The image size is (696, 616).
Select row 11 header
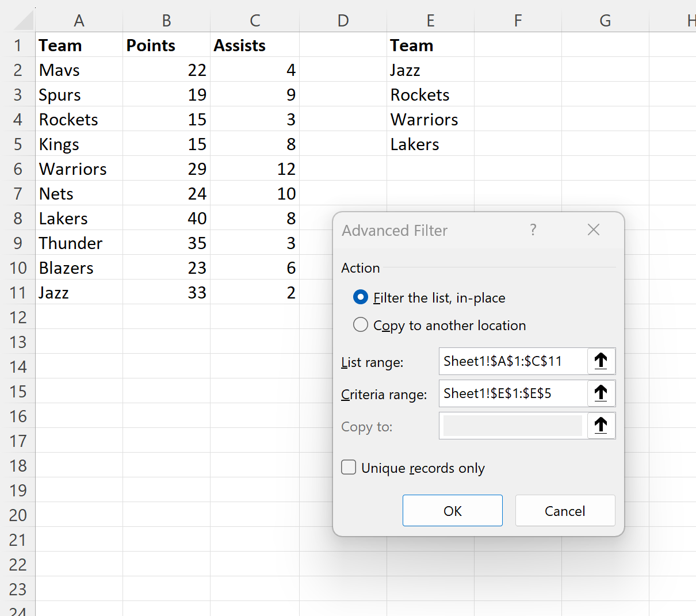pyautogui.click(x=18, y=292)
